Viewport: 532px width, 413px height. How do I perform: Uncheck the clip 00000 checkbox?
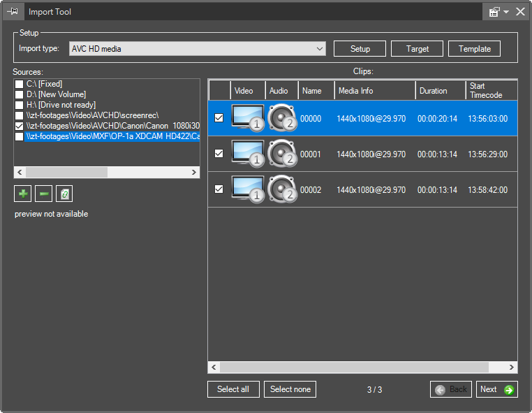[x=219, y=118]
